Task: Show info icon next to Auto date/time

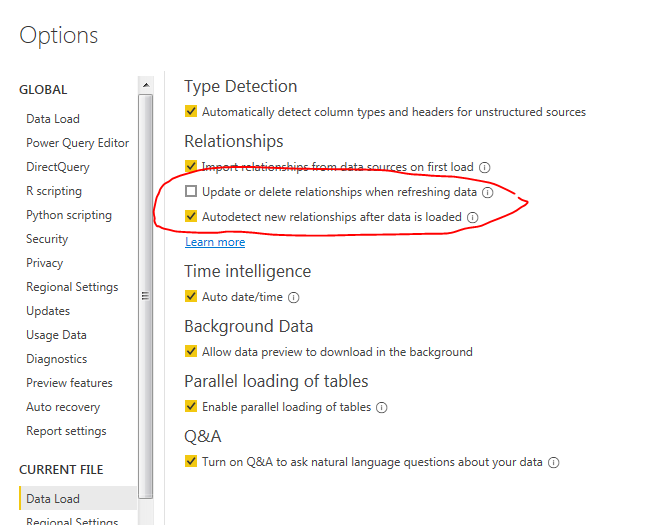Action: [294, 297]
